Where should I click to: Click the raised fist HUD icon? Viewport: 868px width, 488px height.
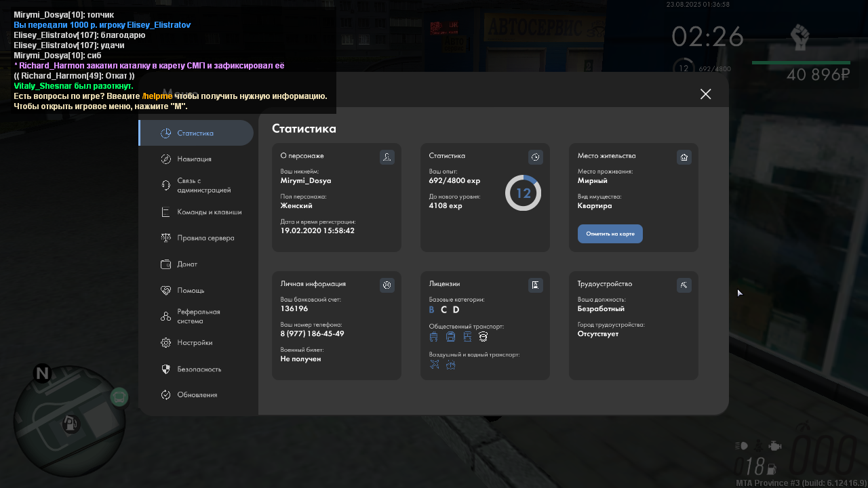tap(800, 37)
